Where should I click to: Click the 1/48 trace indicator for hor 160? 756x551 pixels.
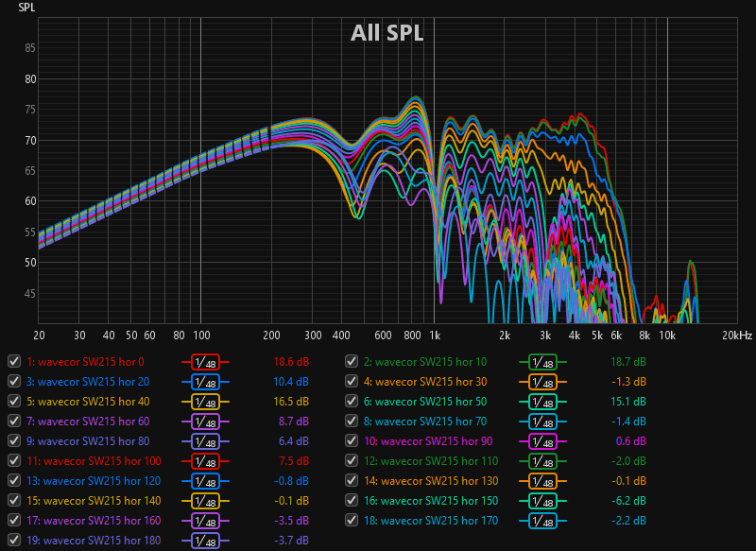coord(205,521)
